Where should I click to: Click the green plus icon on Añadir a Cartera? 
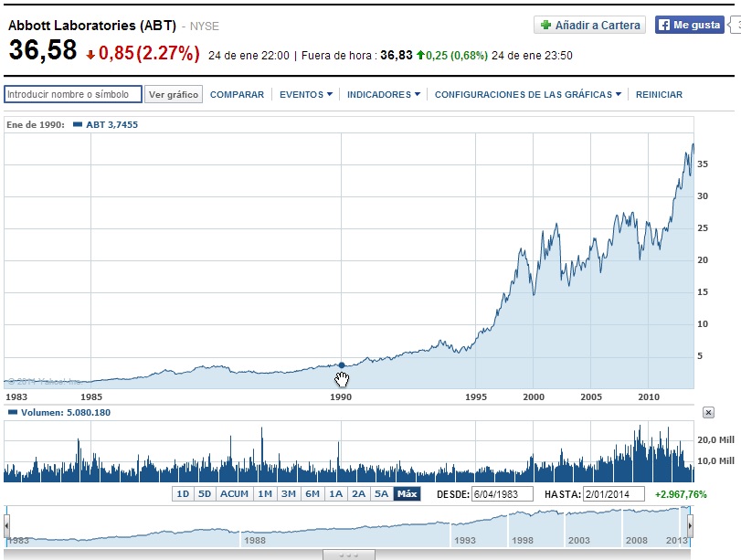tap(545, 25)
